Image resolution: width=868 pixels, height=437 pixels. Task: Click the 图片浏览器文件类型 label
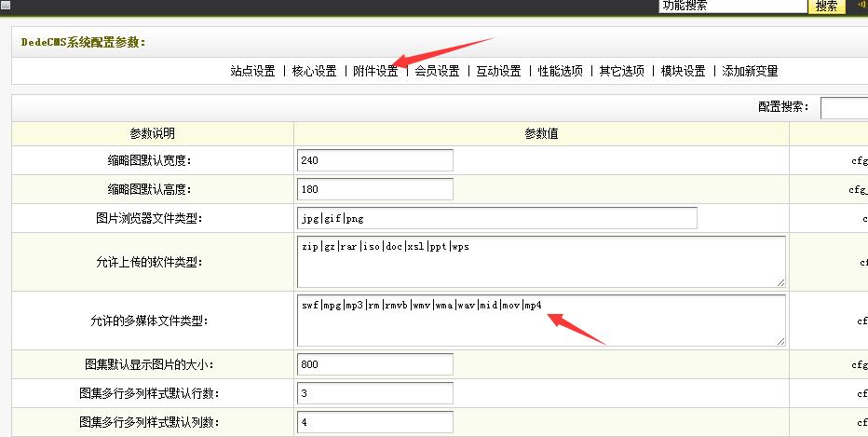click(x=149, y=218)
